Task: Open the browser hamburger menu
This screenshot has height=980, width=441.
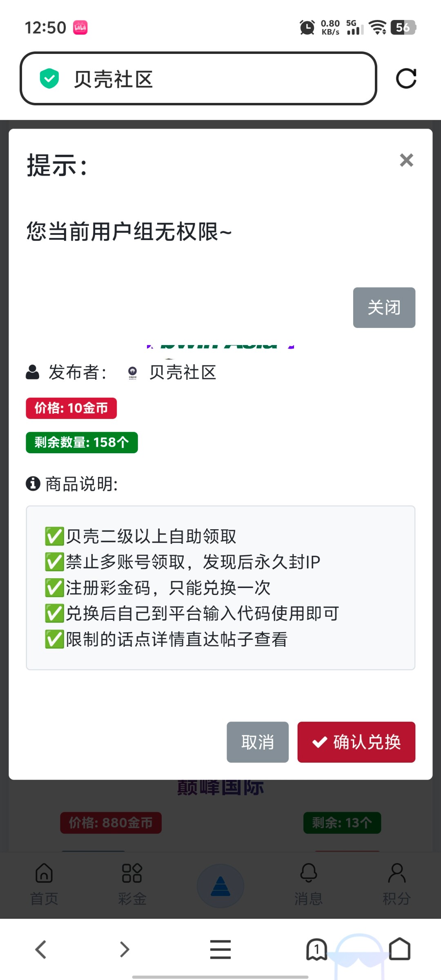Action: coord(220,949)
